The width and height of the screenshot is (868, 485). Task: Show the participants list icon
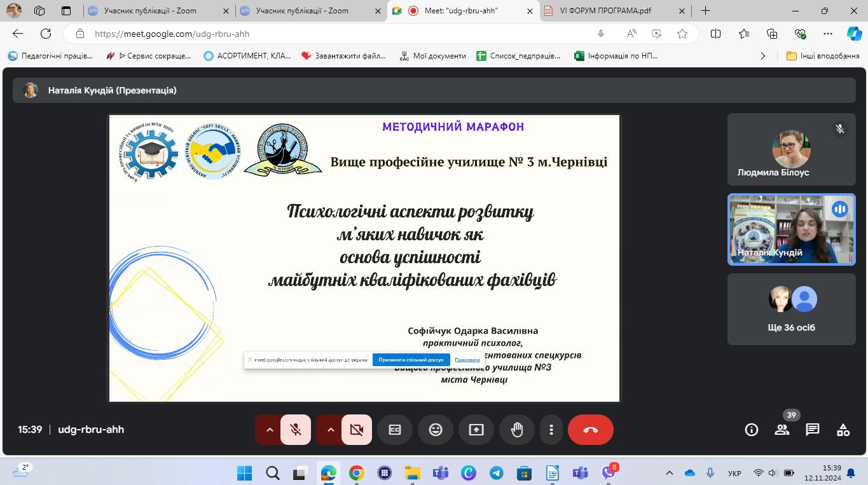782,430
